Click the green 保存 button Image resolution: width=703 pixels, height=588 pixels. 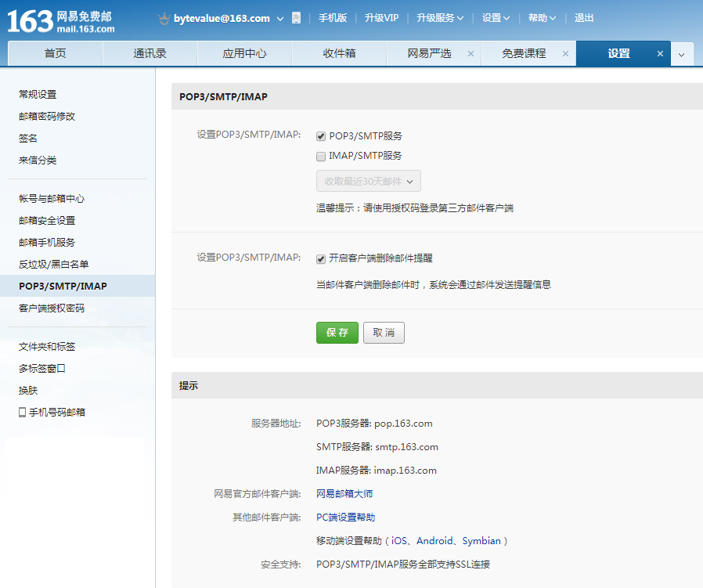click(337, 333)
